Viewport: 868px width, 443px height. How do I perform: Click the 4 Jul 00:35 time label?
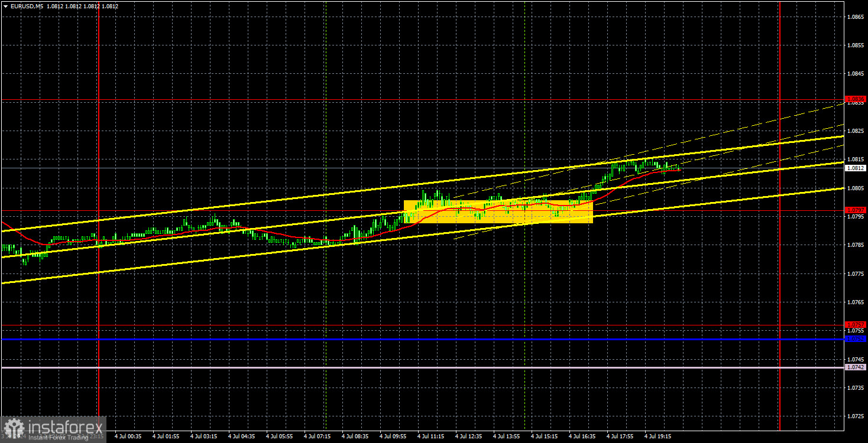tap(128, 437)
